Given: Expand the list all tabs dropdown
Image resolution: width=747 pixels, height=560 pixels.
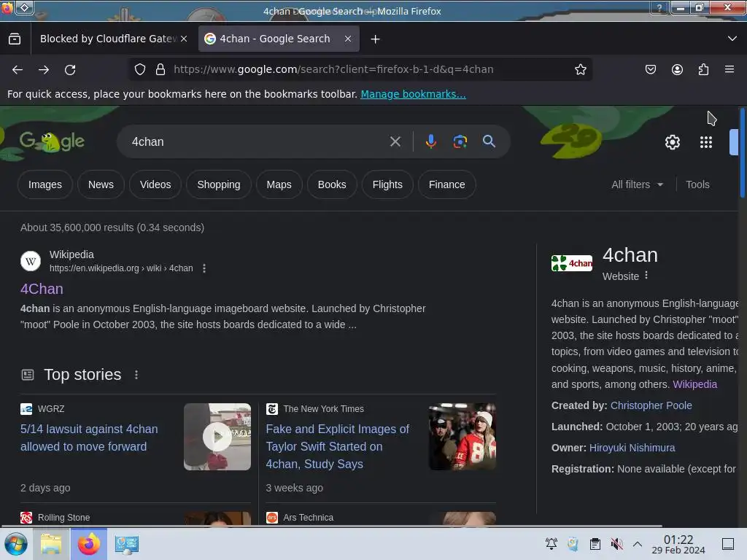Looking at the screenshot, I should tap(732, 39).
